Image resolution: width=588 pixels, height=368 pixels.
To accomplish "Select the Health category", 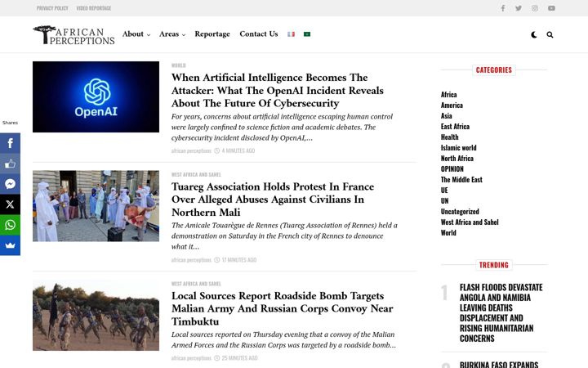I will coord(450,137).
